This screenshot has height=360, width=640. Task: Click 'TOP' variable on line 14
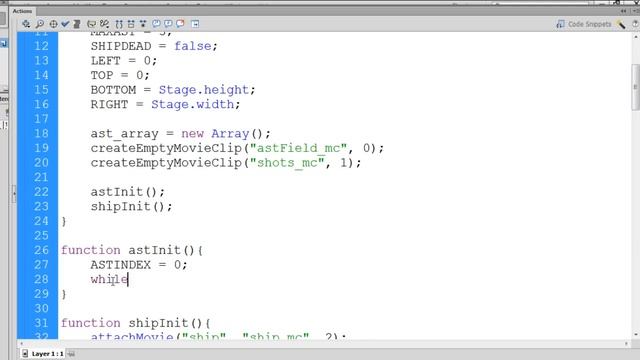102,75
